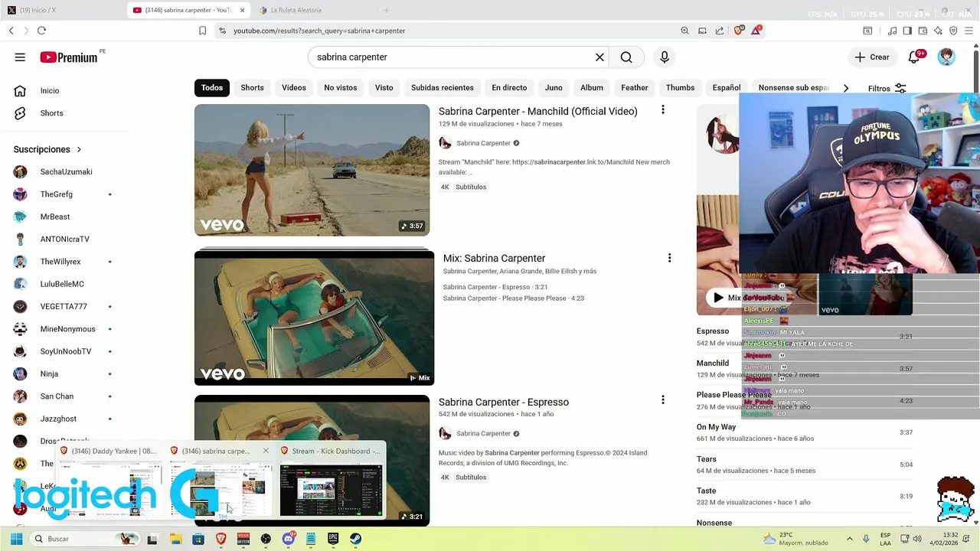Screen dimensions: 980x551
Task: Open YouTube notifications bell
Action: click(914, 57)
